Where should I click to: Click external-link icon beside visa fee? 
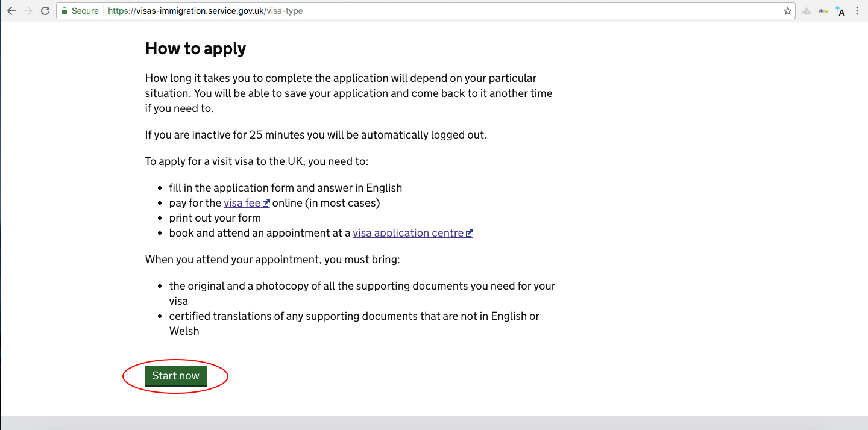click(266, 204)
